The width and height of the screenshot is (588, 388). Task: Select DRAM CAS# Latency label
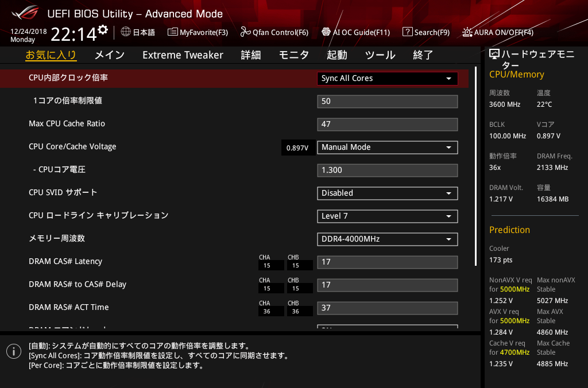coord(65,261)
